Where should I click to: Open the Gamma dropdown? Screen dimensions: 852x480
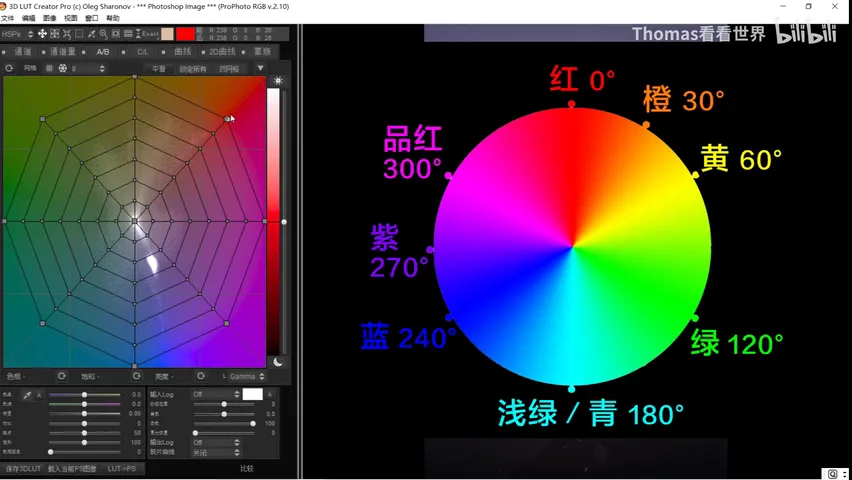pos(246,376)
